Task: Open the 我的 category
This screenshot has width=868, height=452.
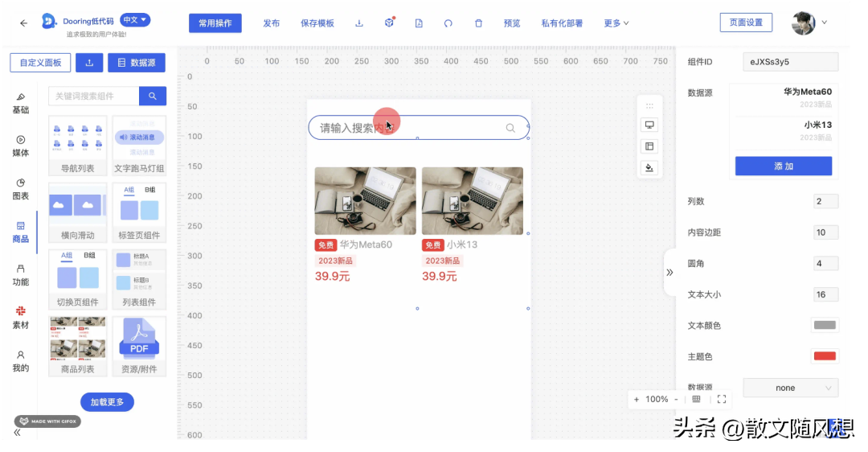Action: (20, 361)
